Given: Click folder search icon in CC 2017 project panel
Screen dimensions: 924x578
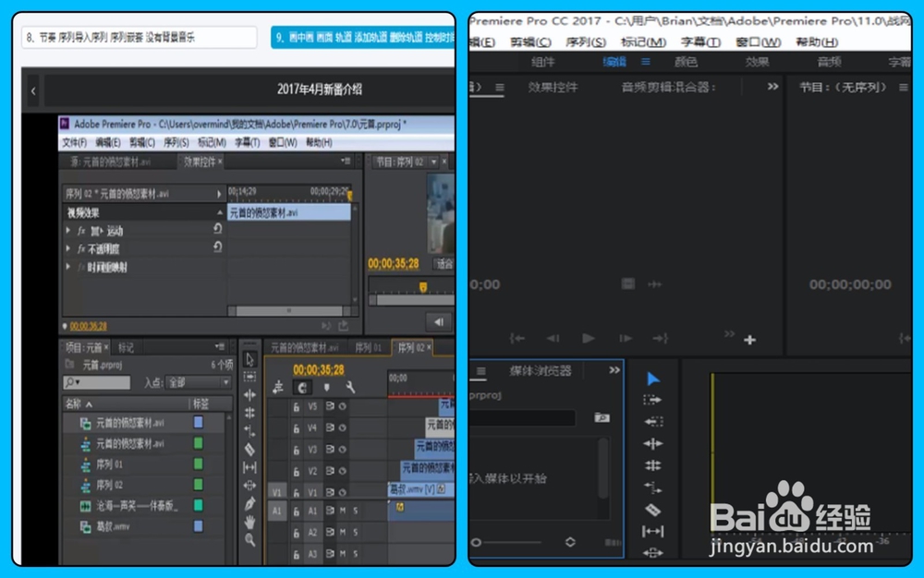Looking at the screenshot, I should pyautogui.click(x=602, y=417).
